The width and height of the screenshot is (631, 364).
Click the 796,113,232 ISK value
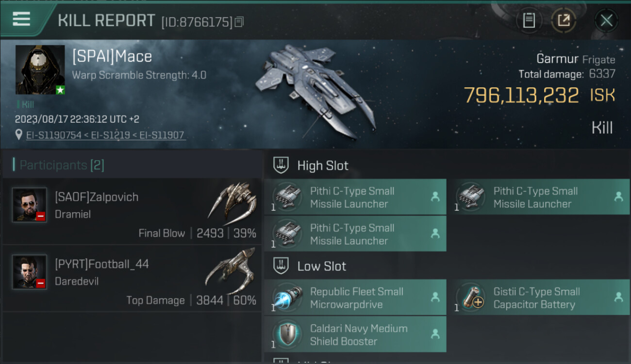(522, 95)
